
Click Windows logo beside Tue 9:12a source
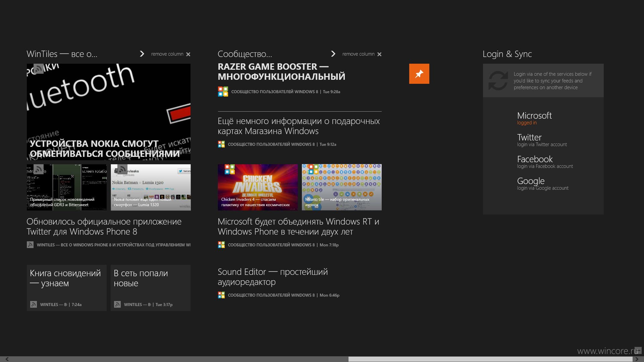pos(221,144)
